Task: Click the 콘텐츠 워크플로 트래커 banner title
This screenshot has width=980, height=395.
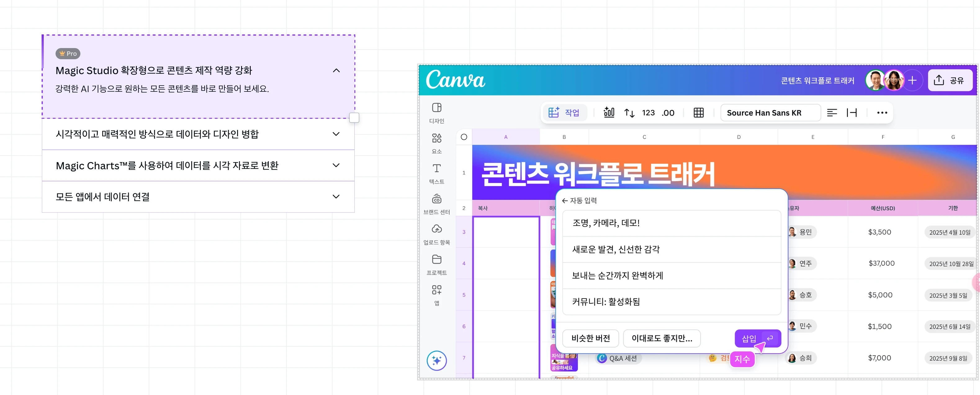Action: click(598, 175)
